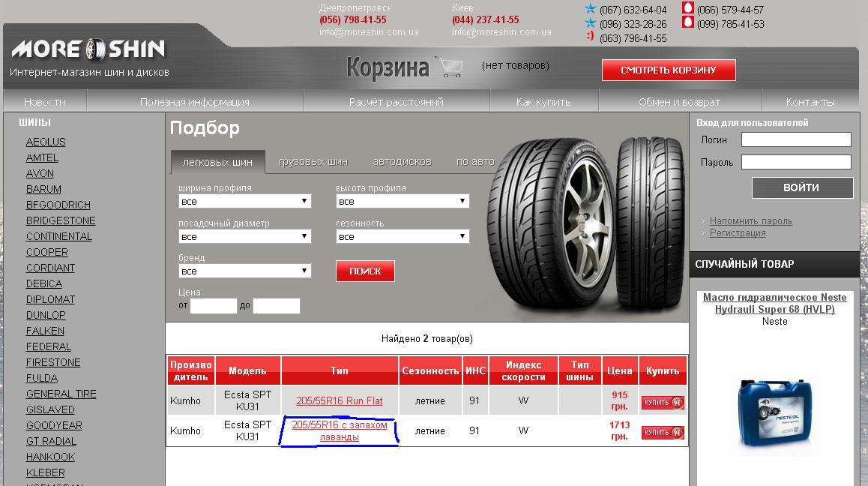Expand the бренд dropdown

click(244, 271)
